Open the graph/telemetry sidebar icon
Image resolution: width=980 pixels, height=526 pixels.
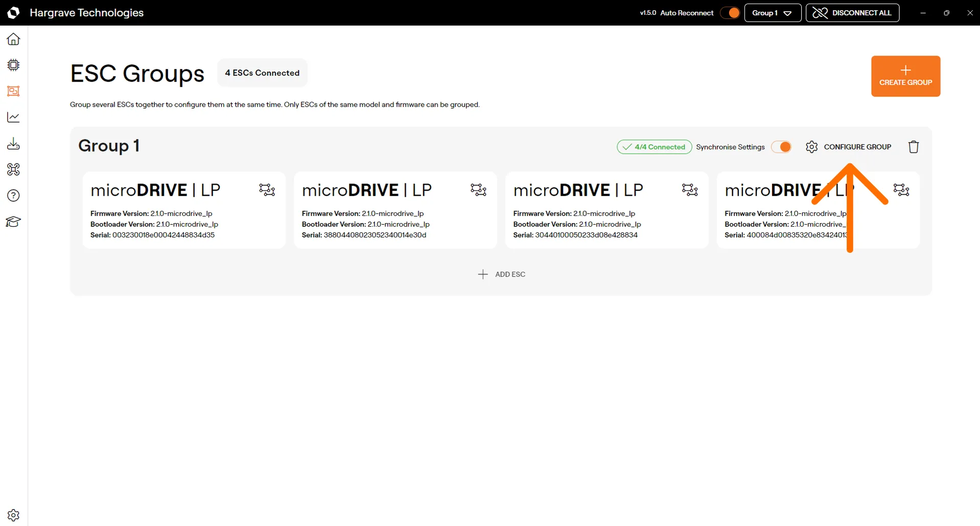coord(13,117)
